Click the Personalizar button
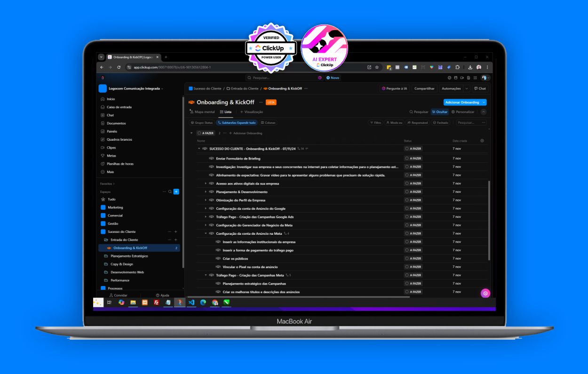This screenshot has width=588, height=374. (x=463, y=112)
